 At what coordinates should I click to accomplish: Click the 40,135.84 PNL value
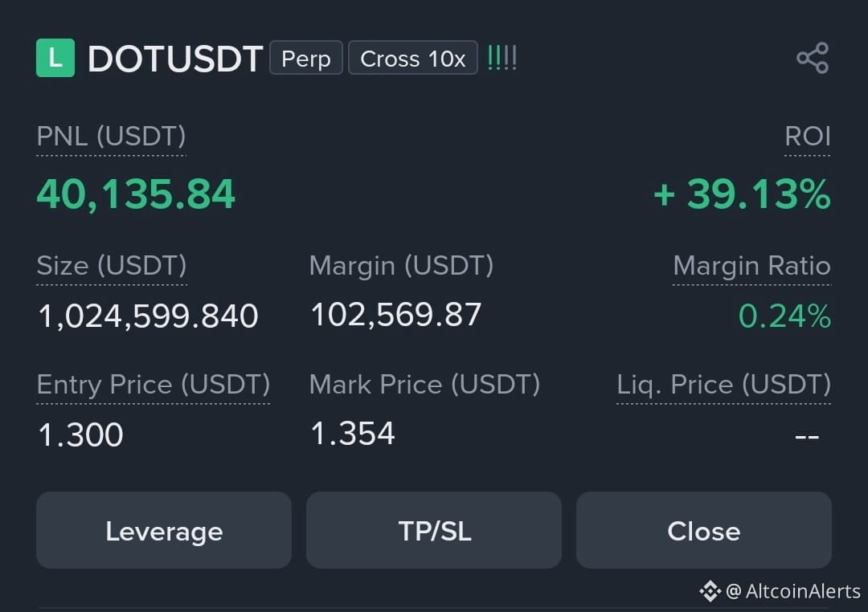[x=136, y=195]
